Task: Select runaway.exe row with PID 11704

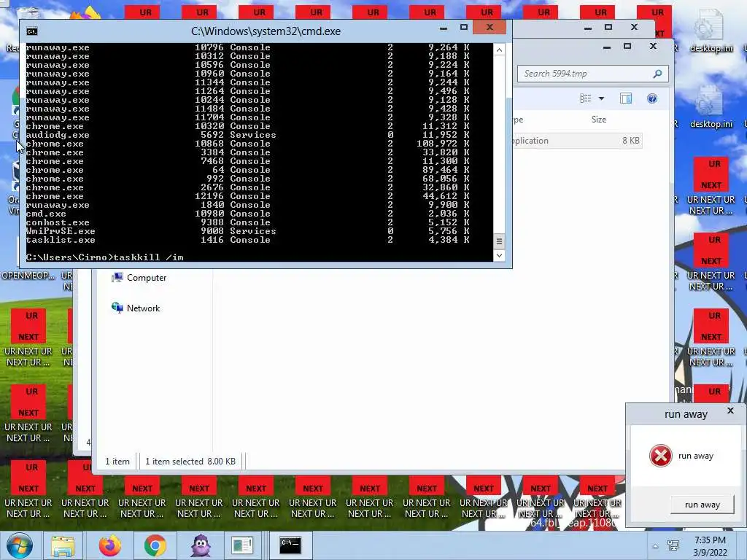Action: point(248,117)
